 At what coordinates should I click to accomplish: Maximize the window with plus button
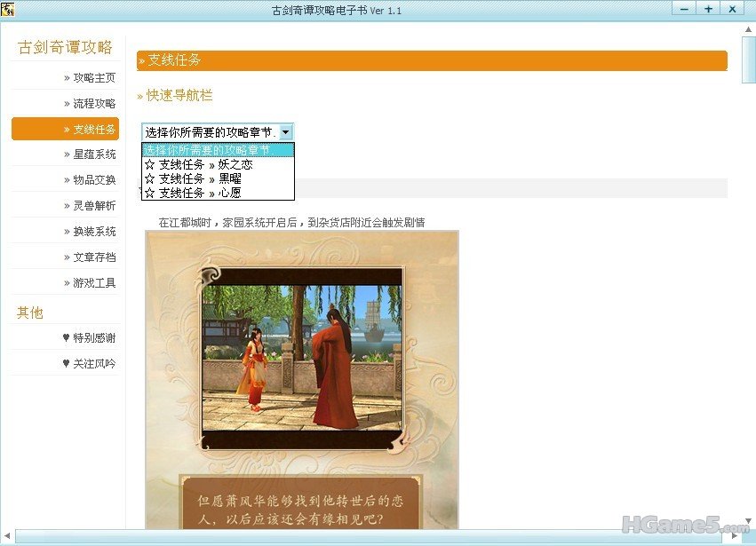point(708,9)
